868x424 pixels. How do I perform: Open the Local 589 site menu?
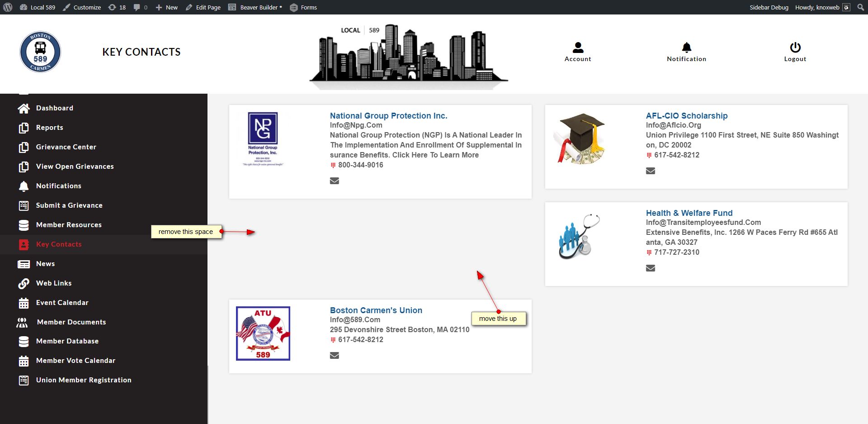click(x=38, y=7)
